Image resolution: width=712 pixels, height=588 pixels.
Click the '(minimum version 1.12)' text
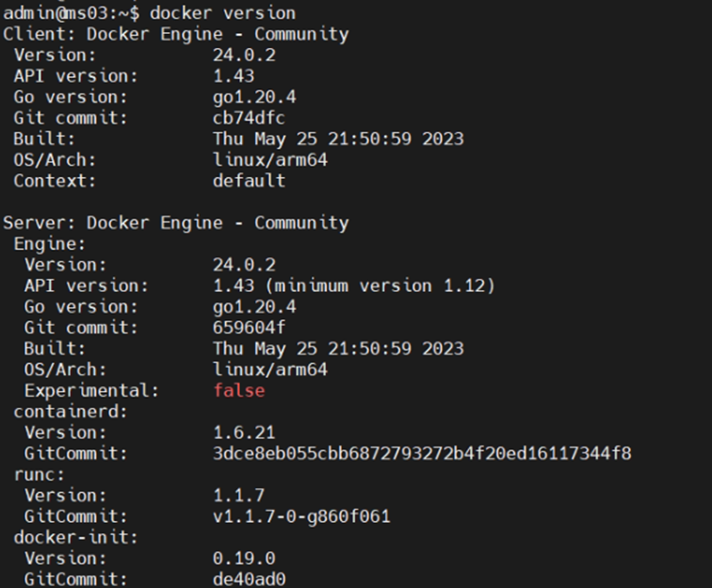[380, 286]
